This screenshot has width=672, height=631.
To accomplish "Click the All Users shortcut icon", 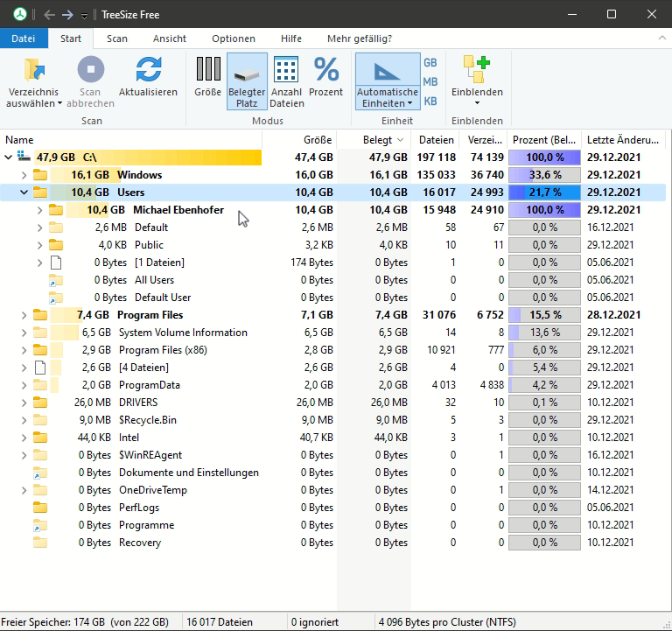I will tap(56, 280).
